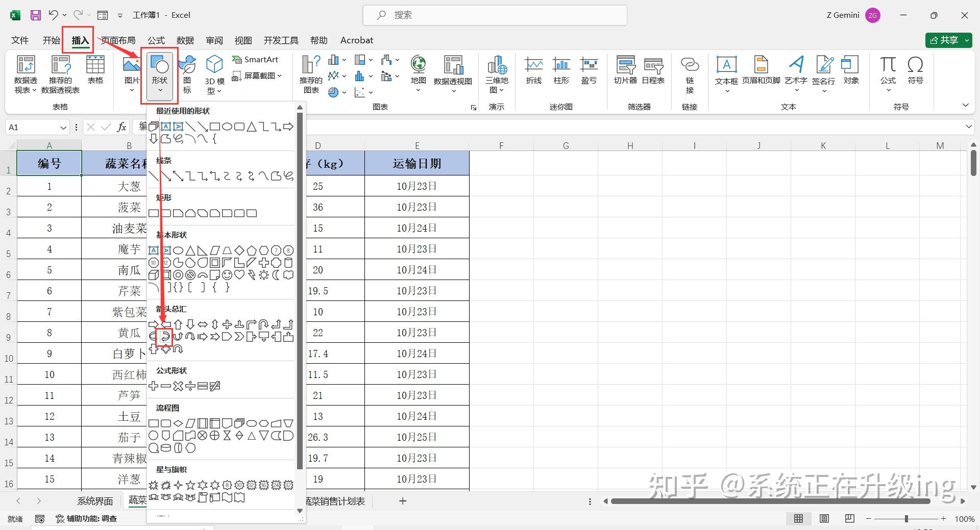Insert header and footer (页眉和页脚)

point(761,70)
